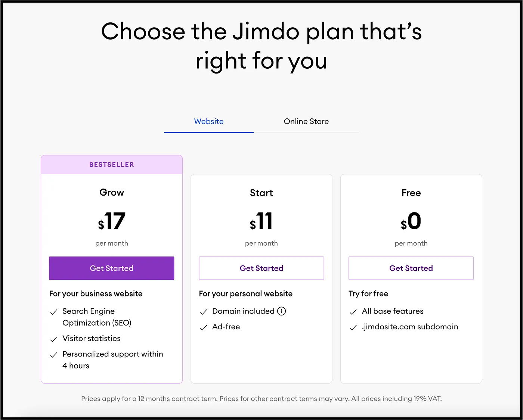The width and height of the screenshot is (523, 420).
Task: Select the Website tab
Action: (209, 121)
